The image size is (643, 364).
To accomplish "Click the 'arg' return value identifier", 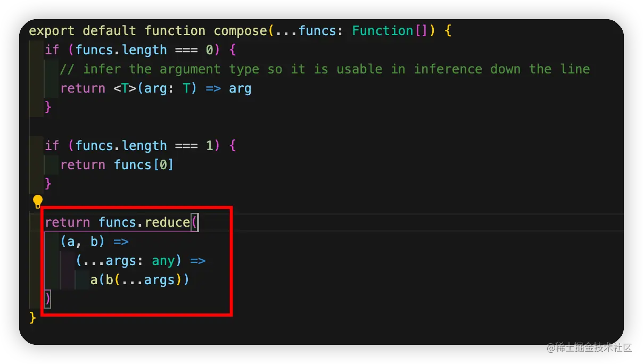I will (240, 88).
